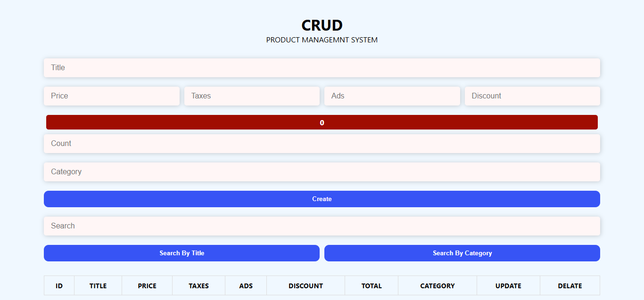
Task: Click the Taxes input field
Action: [x=252, y=96]
